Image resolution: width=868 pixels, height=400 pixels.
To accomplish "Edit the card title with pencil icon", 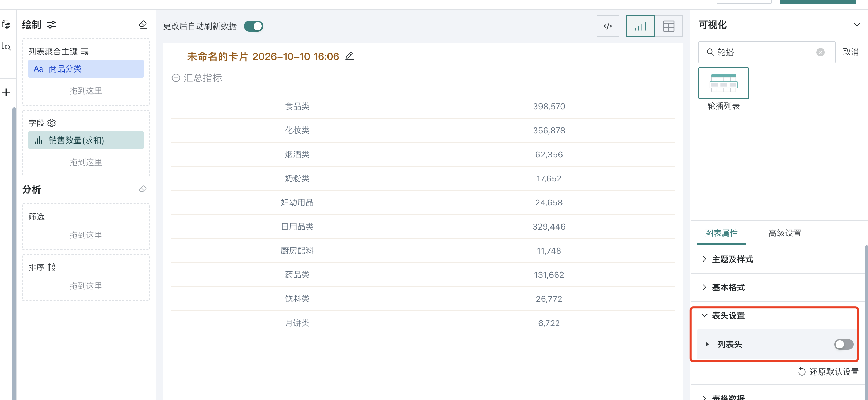I will 349,56.
